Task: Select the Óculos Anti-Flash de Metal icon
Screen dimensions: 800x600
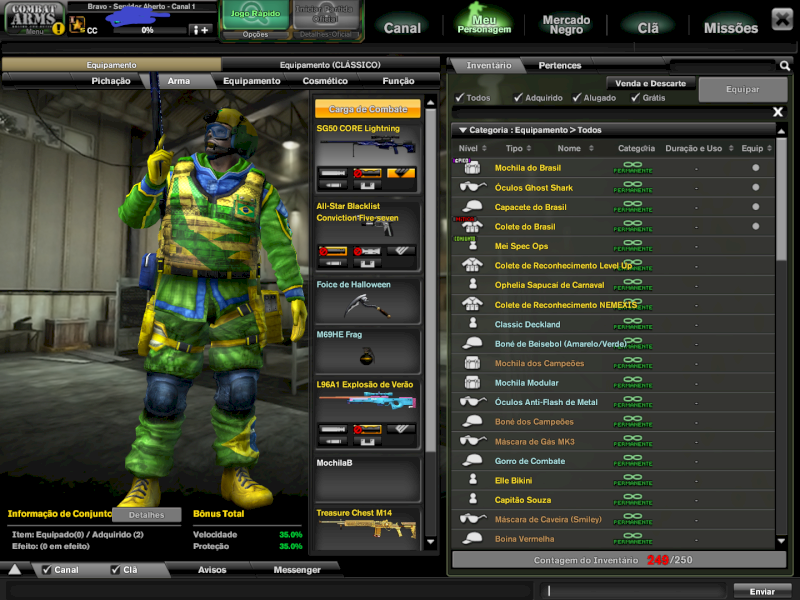Action: [472, 402]
